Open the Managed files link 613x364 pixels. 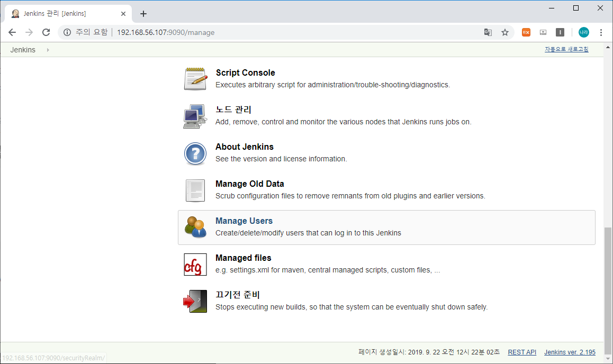click(x=243, y=258)
